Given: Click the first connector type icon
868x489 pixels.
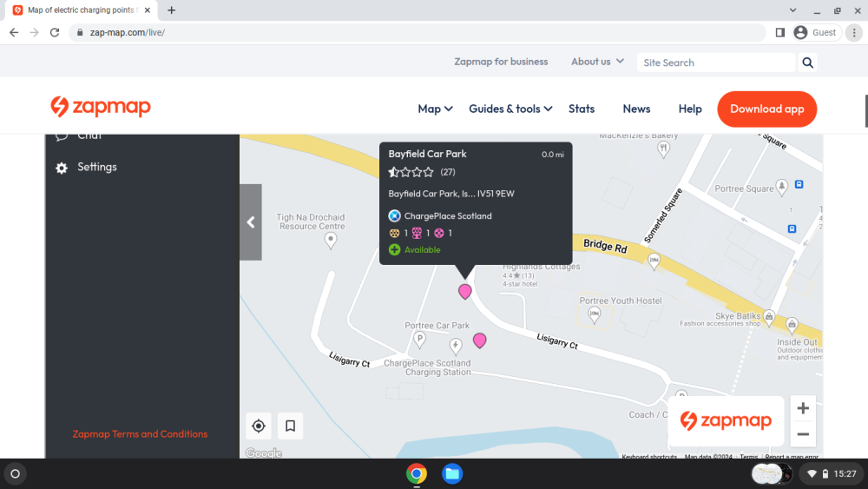Looking at the screenshot, I should (394, 233).
